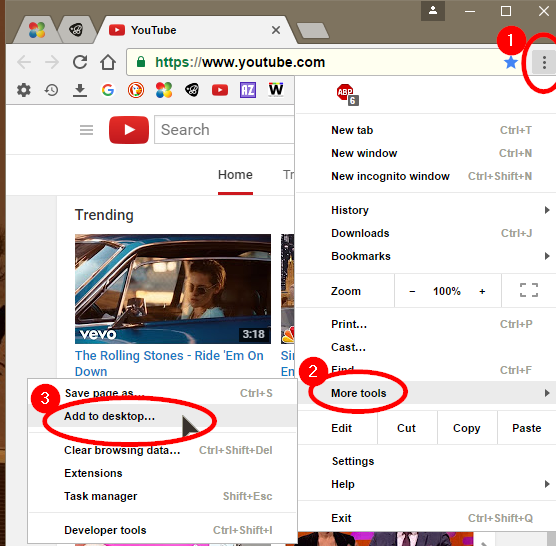Click the user profile icon in the title bar
The width and height of the screenshot is (556, 546).
click(433, 11)
